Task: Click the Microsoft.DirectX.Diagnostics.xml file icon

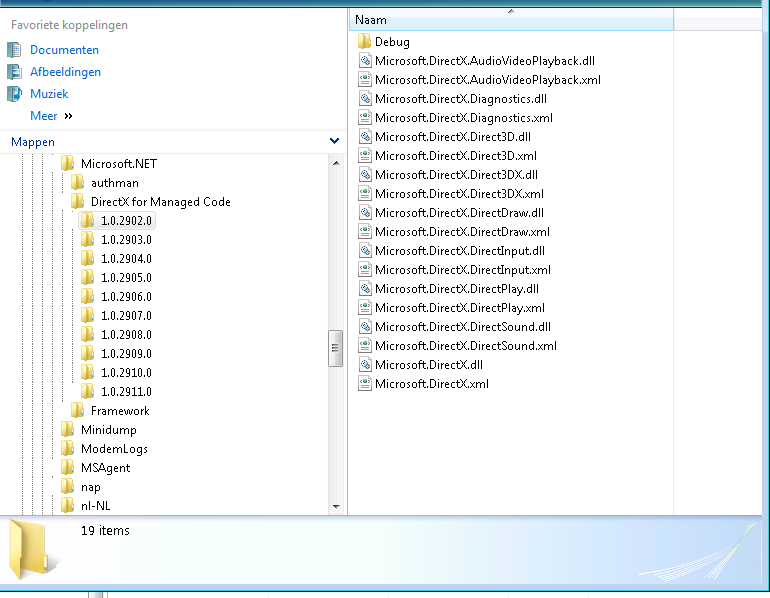Action: tap(364, 118)
